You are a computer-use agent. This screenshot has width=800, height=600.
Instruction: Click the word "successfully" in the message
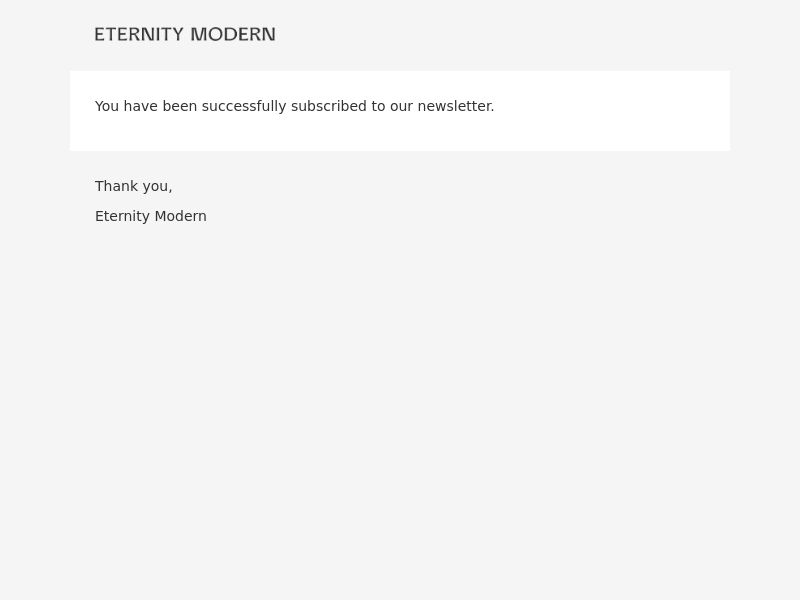click(x=244, y=106)
